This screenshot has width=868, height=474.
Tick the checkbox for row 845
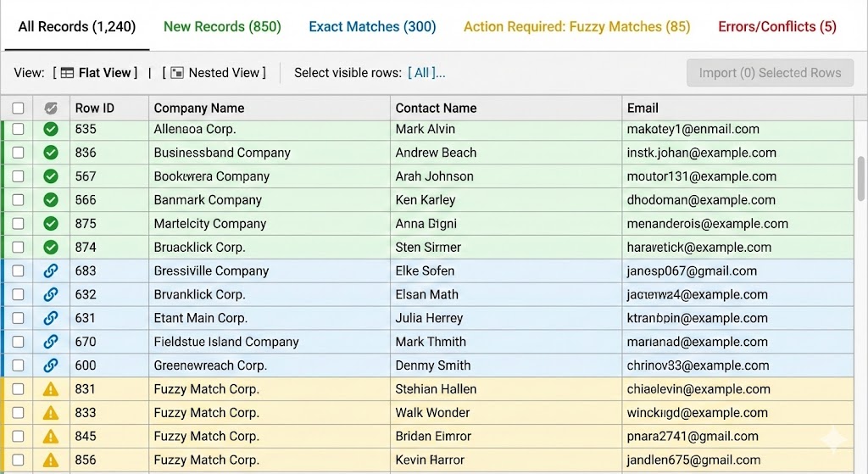18,437
